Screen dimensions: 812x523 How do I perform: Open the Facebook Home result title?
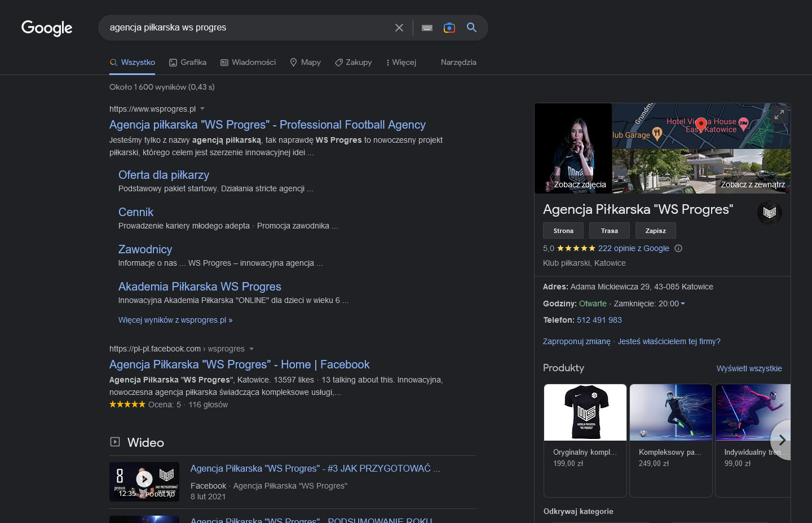(240, 364)
